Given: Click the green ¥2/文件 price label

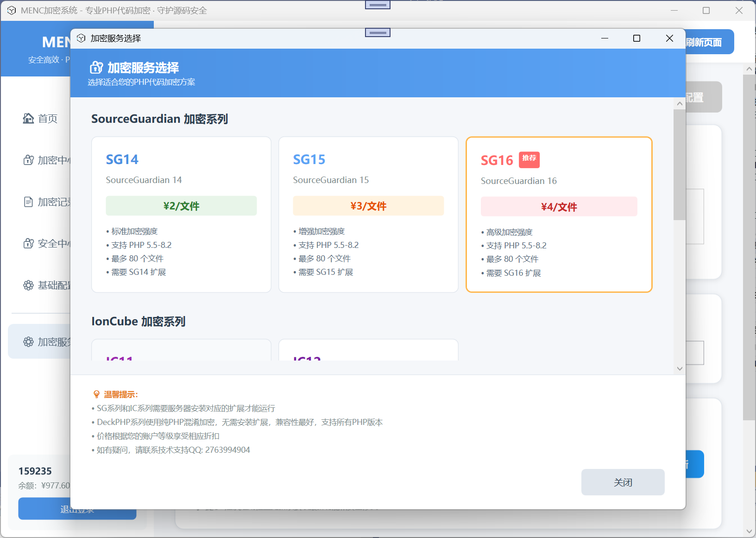Looking at the screenshot, I should (x=181, y=206).
